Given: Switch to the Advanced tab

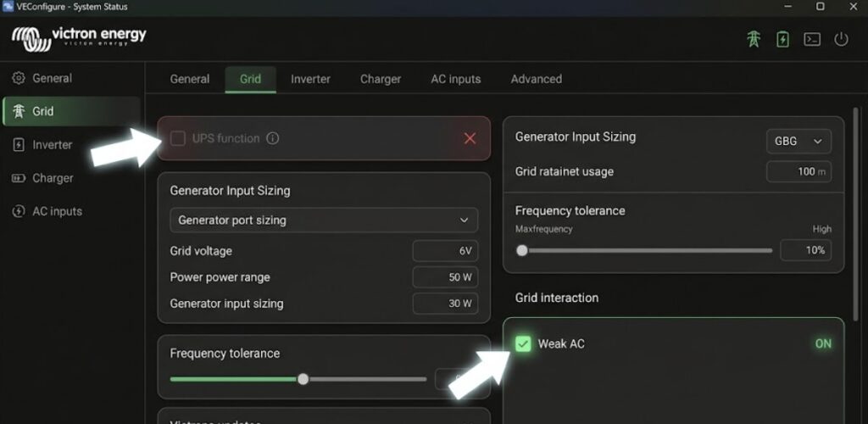Looking at the screenshot, I should pos(537,79).
